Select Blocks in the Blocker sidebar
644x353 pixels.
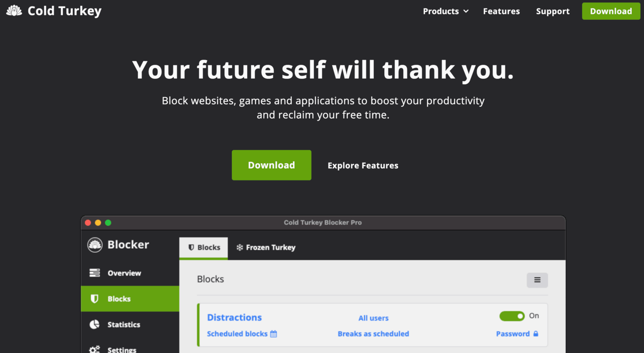point(130,299)
